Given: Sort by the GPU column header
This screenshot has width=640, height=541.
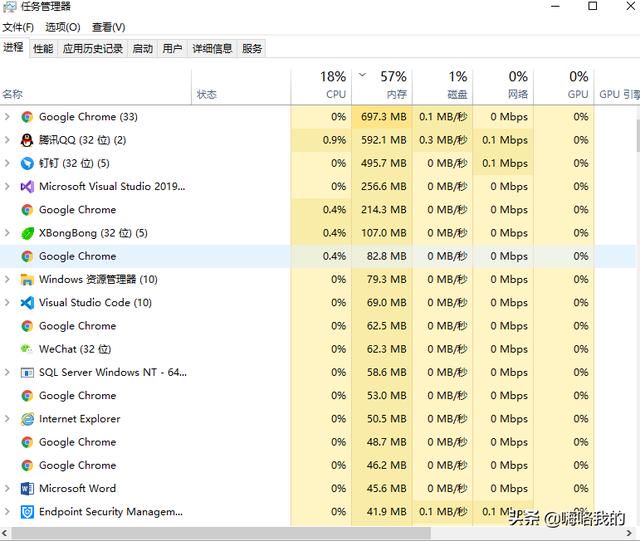Looking at the screenshot, I should 564,86.
